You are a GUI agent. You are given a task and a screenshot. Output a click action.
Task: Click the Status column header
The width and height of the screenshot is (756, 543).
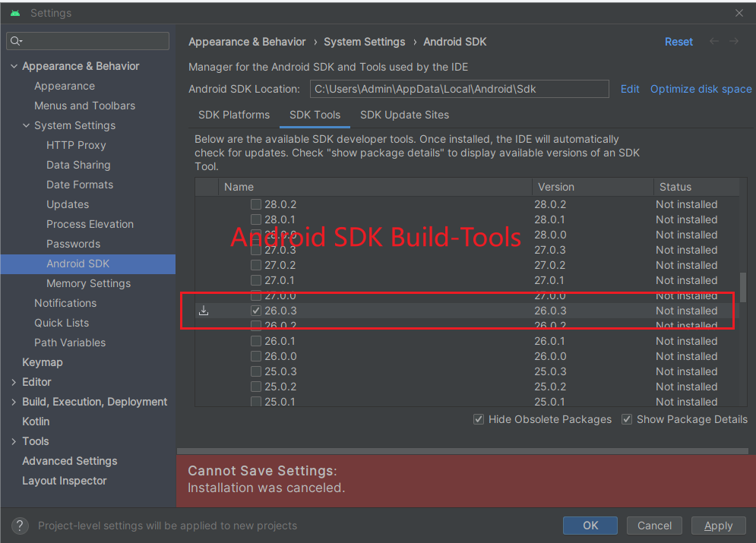pyautogui.click(x=696, y=187)
